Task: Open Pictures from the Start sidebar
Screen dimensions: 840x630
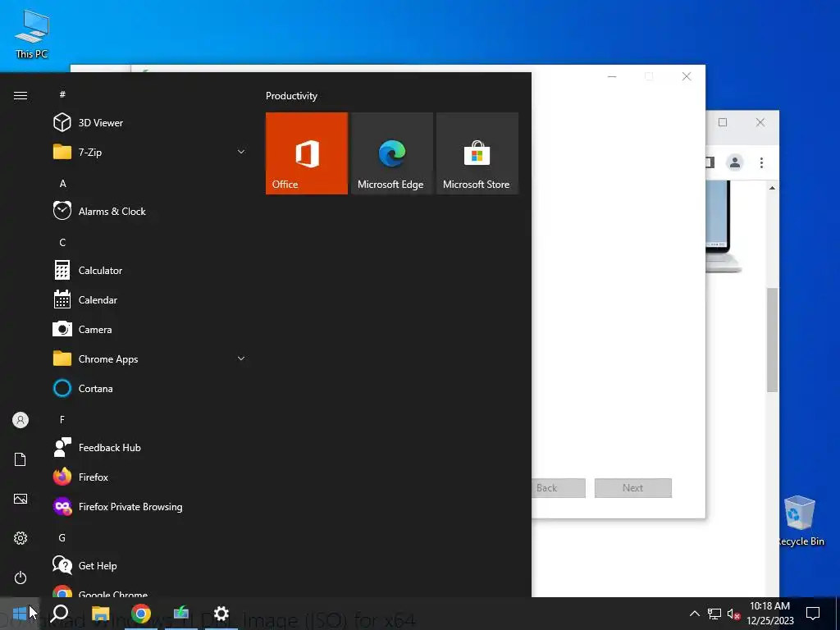Action: 21,499
